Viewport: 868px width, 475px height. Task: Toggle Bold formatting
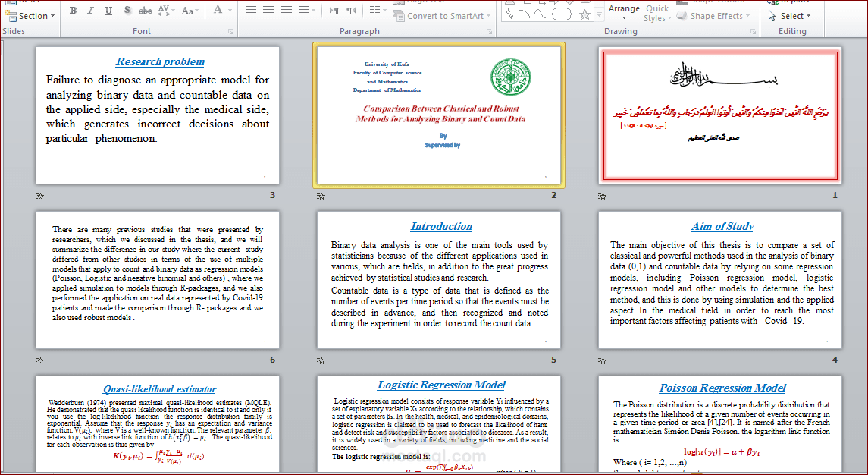click(73, 10)
